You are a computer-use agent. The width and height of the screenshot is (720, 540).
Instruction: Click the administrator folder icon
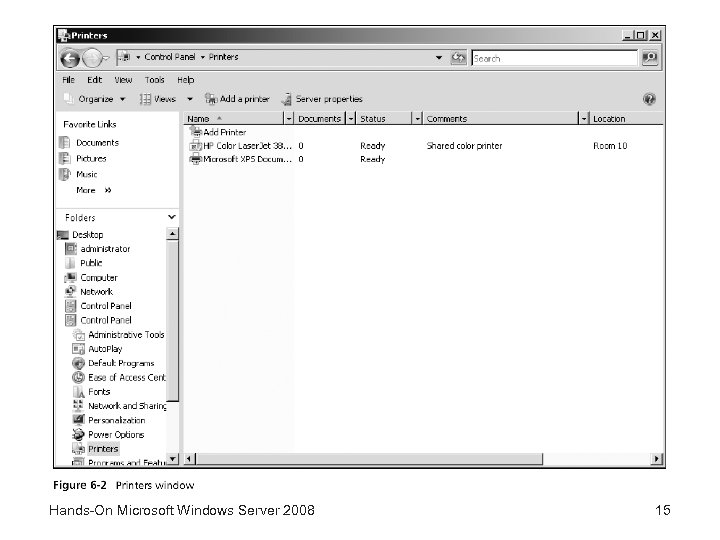(71, 248)
